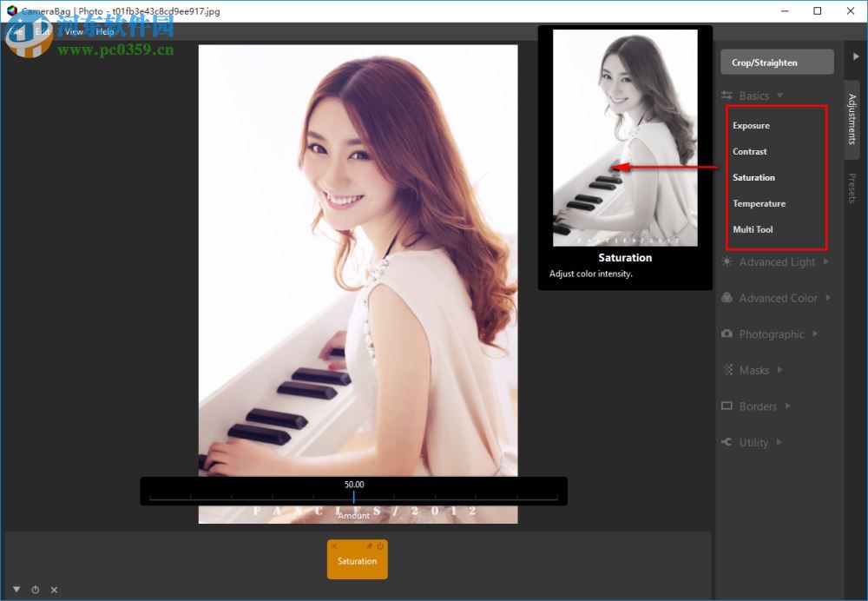Expand the Advanced Color section arrow
This screenshot has height=601, width=868.
pos(828,297)
